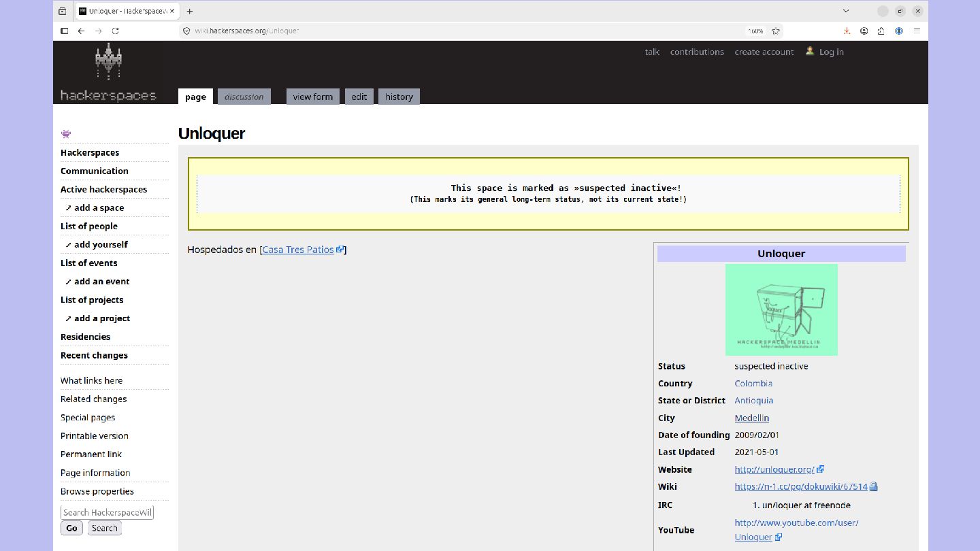The image size is (980, 551).
Task: Open the recent browsing button in tab bar
Action: (x=63, y=11)
